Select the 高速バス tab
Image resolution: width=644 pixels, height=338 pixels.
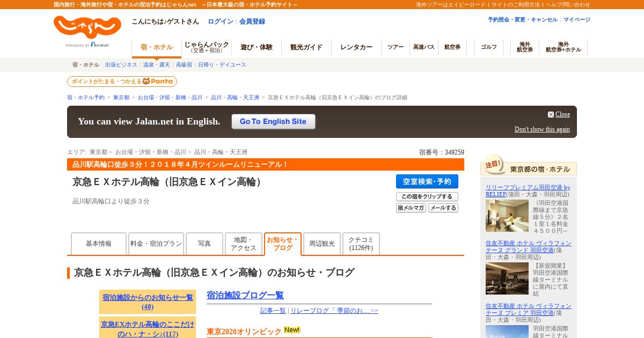[424, 47]
